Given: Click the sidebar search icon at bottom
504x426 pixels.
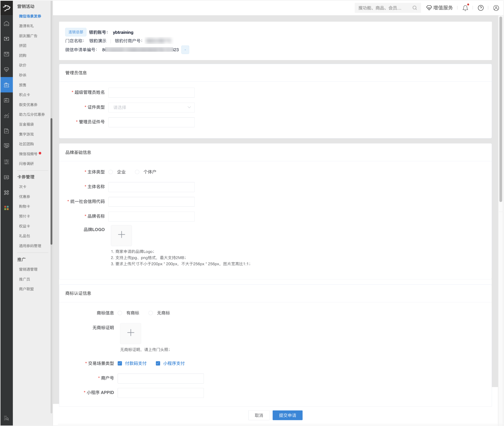Looking at the screenshot, I should [7, 418].
